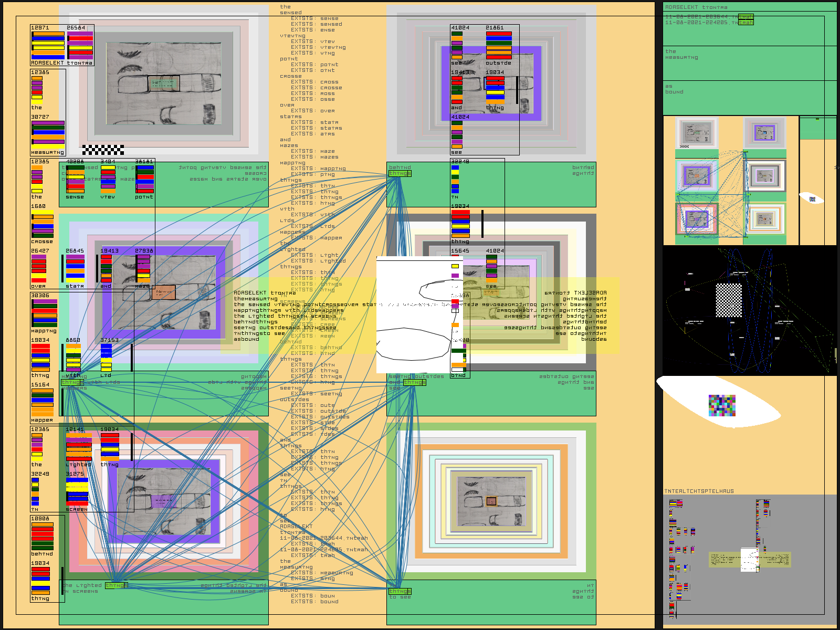Click the white rectangle in the INTERLICHTSPIELHAUS panel

click(x=749, y=560)
